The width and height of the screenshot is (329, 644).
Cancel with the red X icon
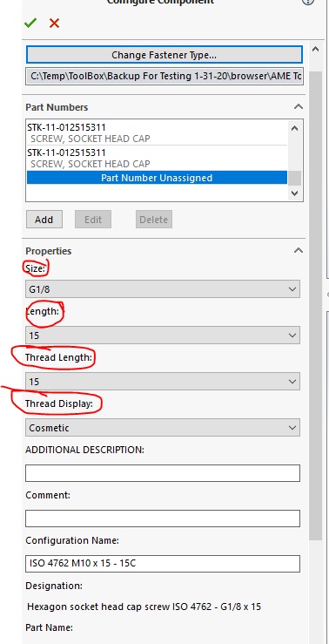point(54,23)
